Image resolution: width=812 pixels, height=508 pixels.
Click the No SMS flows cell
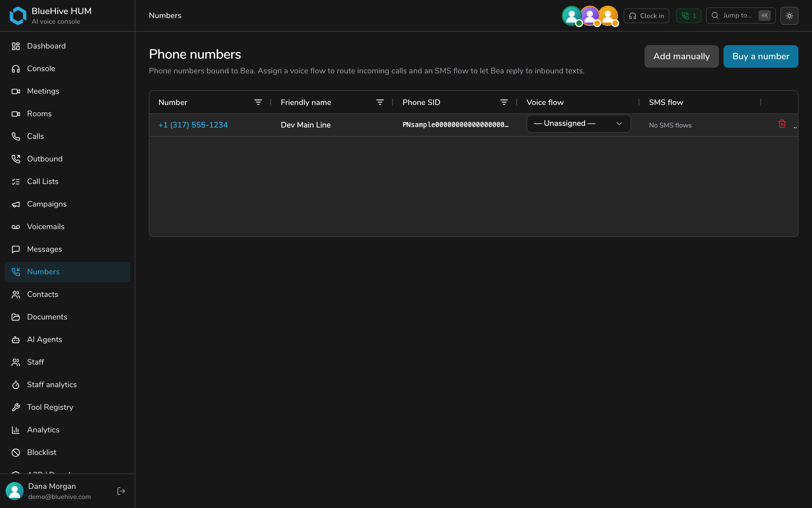click(x=670, y=125)
